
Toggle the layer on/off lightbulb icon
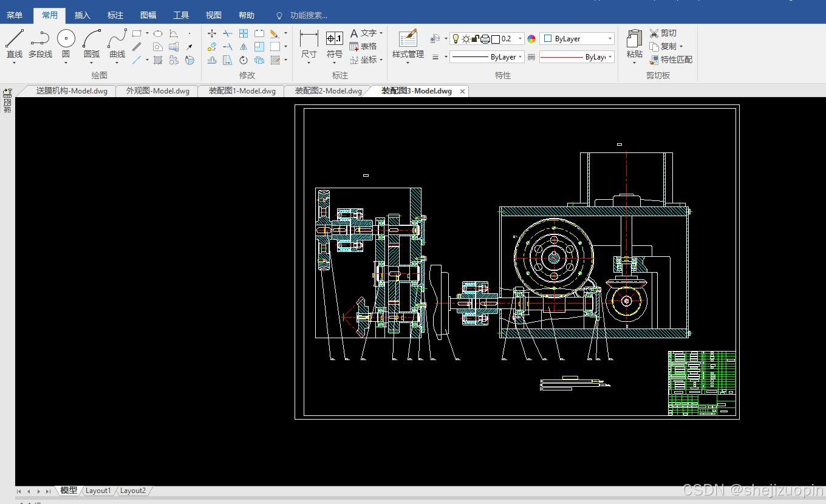coord(456,39)
